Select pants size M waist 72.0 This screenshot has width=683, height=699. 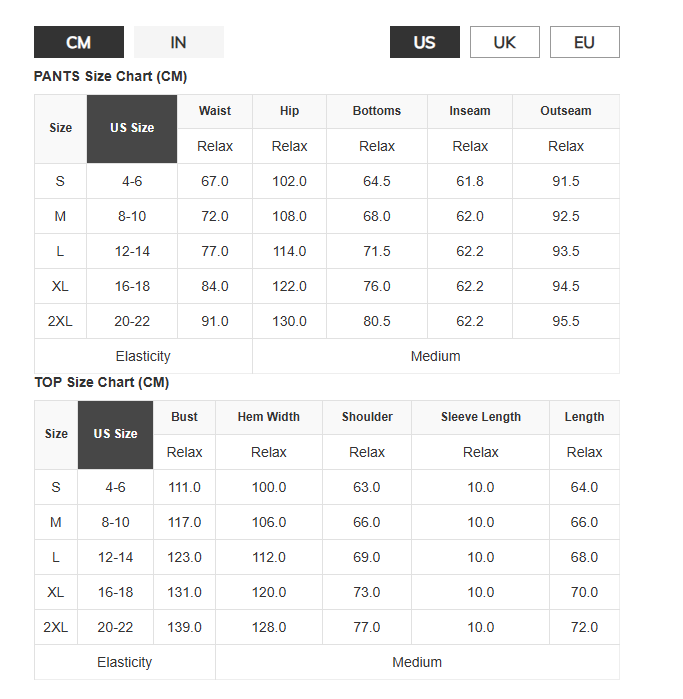215,216
